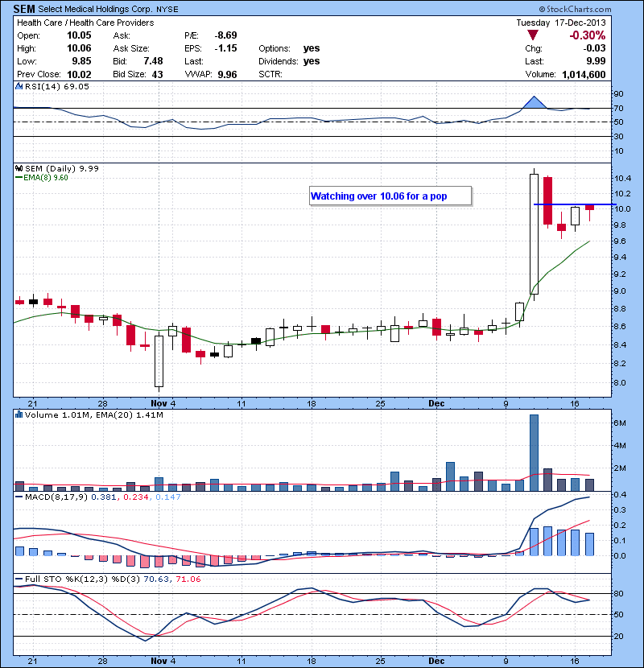Click the Open value 10.05

(79, 35)
